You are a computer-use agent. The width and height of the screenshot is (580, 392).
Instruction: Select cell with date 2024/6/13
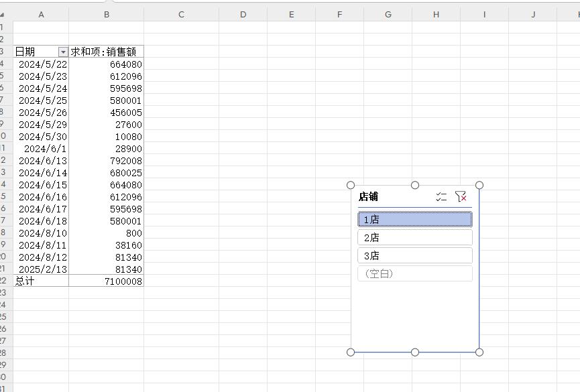41,161
